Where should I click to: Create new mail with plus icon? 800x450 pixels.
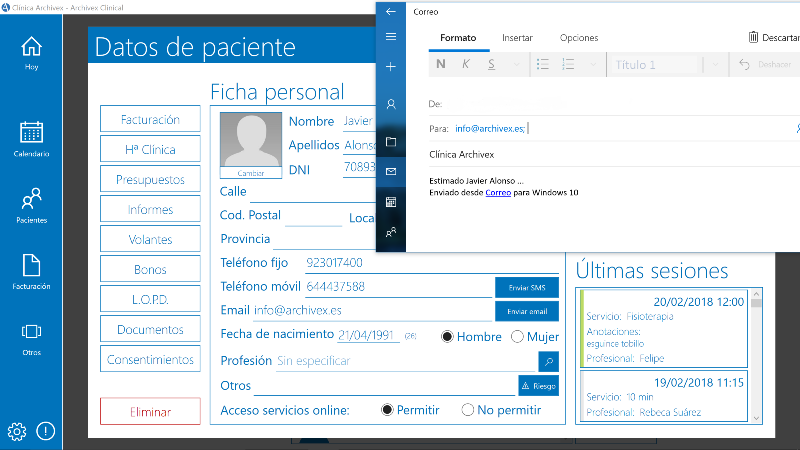tap(391, 66)
